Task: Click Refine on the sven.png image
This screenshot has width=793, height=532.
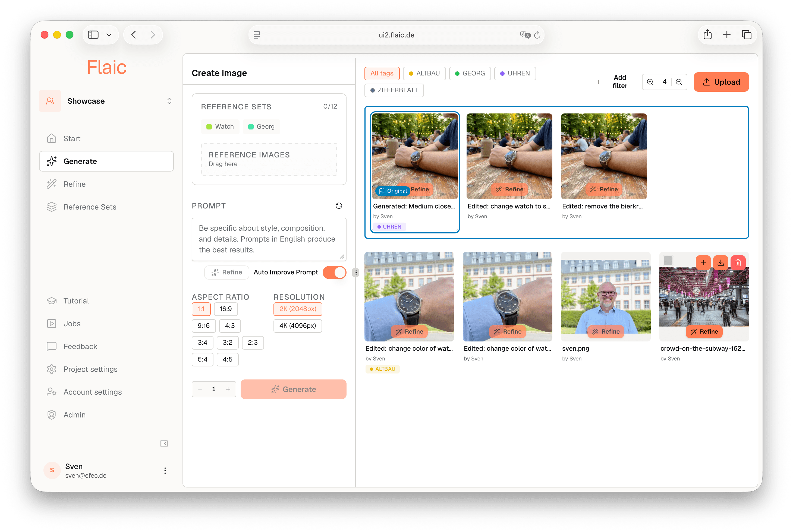Action: coord(606,331)
